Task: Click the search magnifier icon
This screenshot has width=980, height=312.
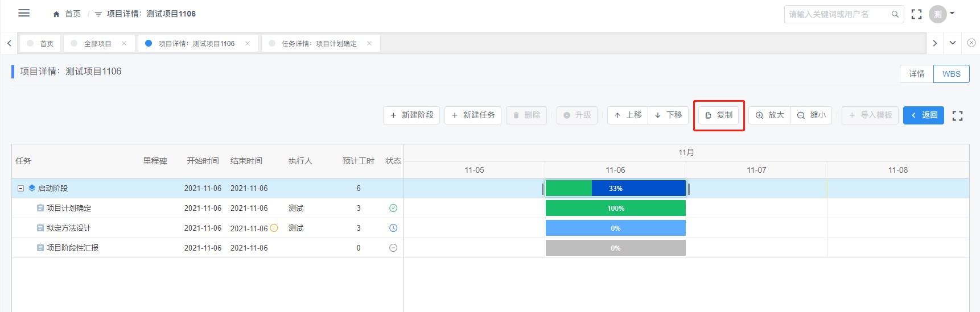Action: pos(895,14)
